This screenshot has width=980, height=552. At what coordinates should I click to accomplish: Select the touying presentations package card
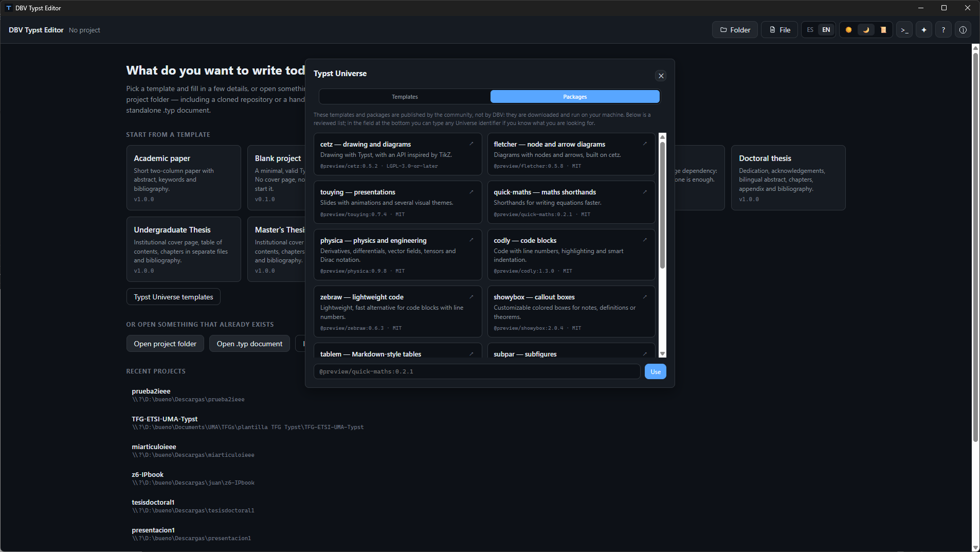click(x=397, y=202)
